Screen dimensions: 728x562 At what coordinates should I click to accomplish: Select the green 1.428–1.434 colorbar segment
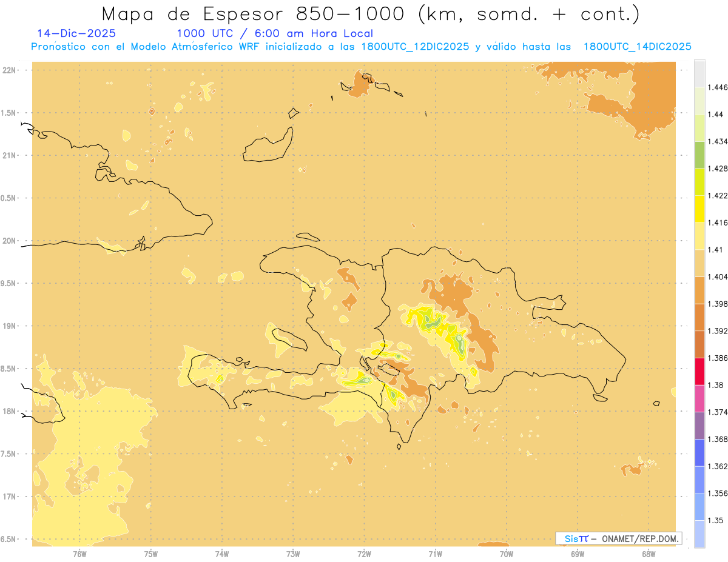[x=699, y=155]
